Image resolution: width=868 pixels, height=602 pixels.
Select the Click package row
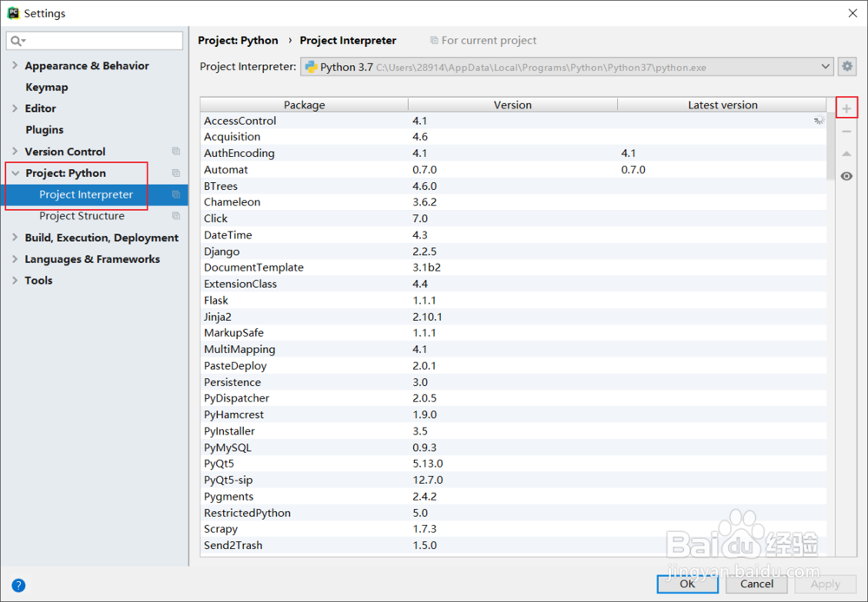point(514,219)
